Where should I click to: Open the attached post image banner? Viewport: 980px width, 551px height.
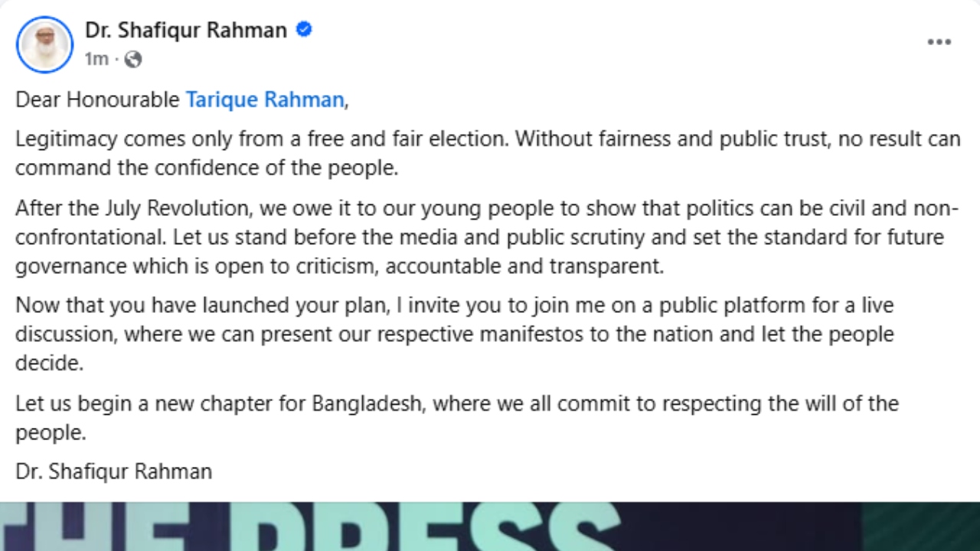(x=490, y=527)
